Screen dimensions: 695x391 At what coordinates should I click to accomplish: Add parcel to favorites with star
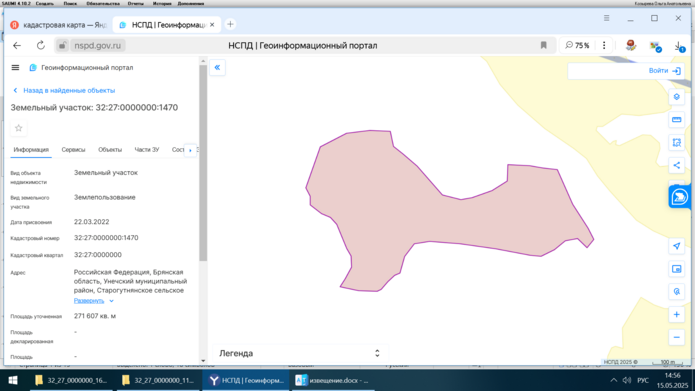19,128
